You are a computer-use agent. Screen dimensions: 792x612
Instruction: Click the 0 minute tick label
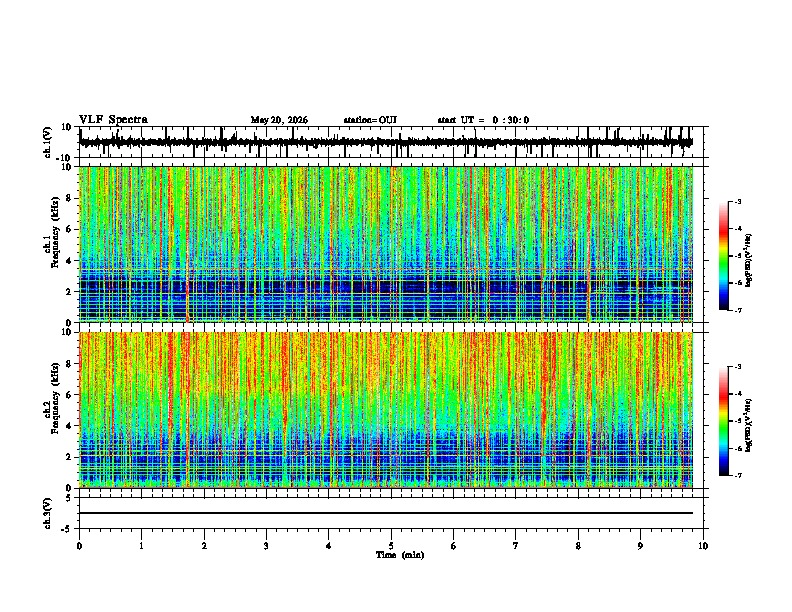click(79, 546)
